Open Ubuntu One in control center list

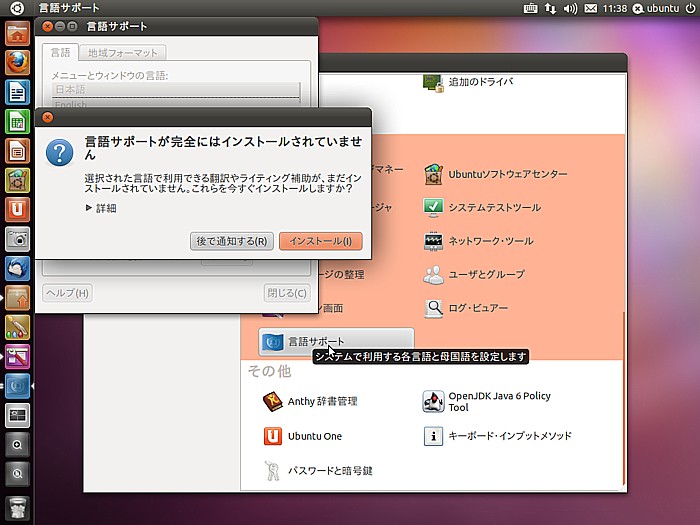(303, 436)
